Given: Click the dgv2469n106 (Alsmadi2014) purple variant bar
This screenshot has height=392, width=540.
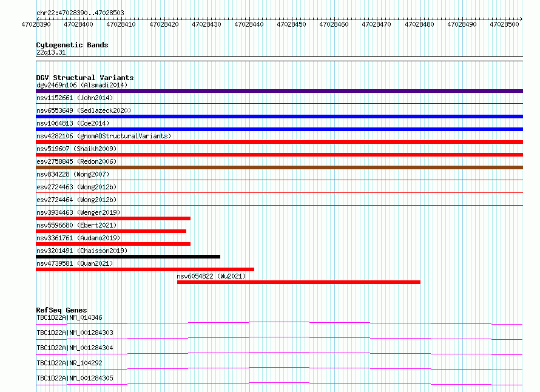Looking at the screenshot, I should (x=279, y=91).
